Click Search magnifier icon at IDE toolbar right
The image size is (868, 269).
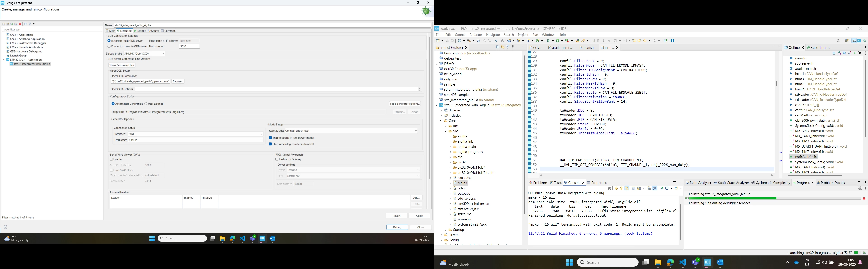coord(838,41)
